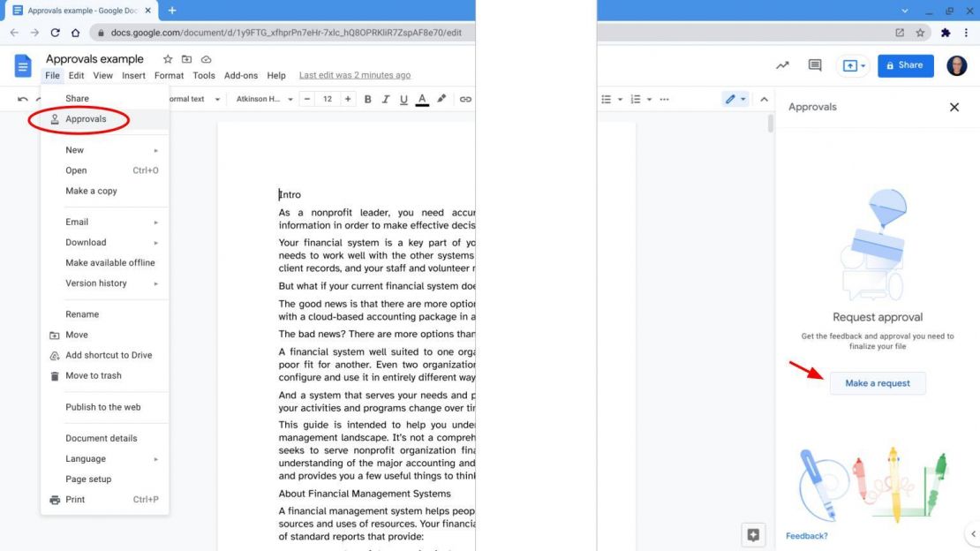
Task: Open the Explore tool at bottom right
Action: [x=753, y=534]
